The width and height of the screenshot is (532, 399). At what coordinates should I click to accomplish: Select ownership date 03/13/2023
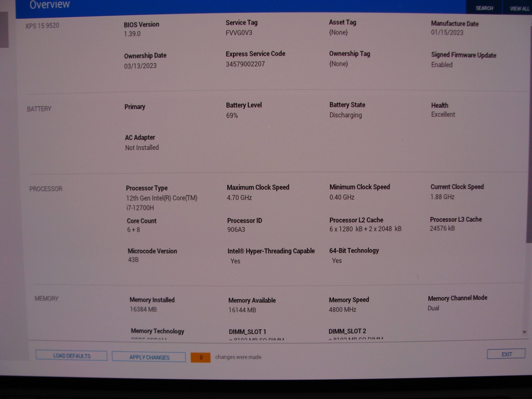140,66
